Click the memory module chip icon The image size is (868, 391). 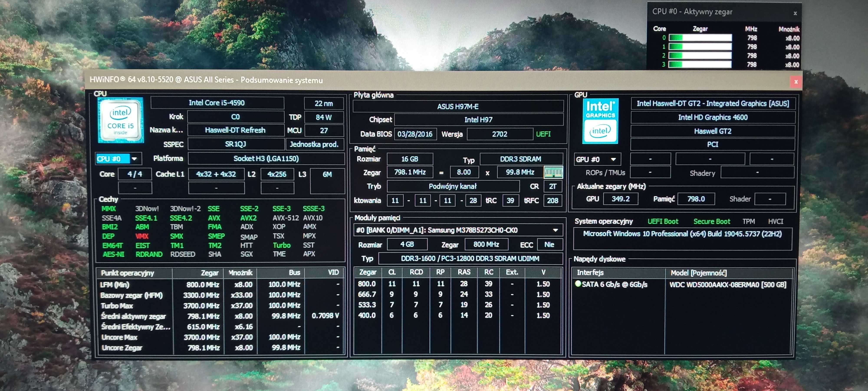point(553,172)
